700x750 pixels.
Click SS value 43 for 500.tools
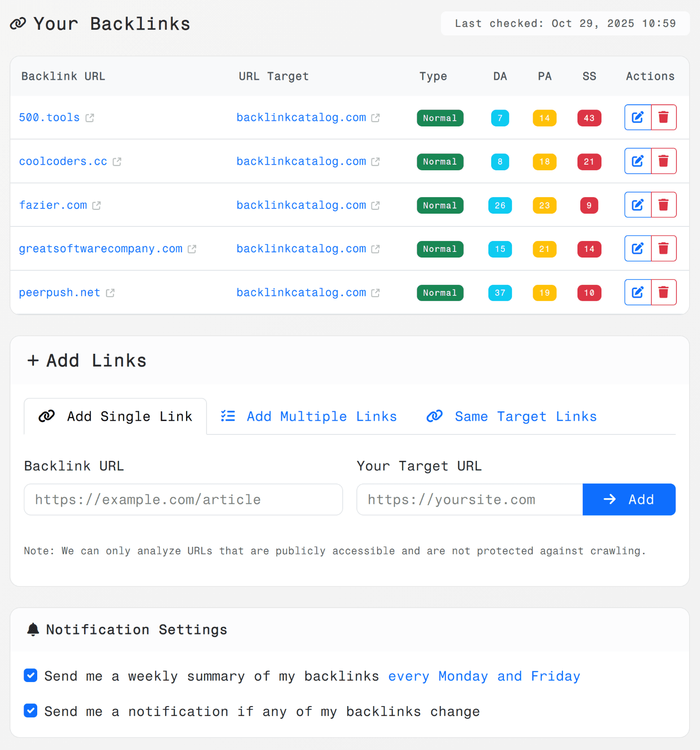(589, 118)
